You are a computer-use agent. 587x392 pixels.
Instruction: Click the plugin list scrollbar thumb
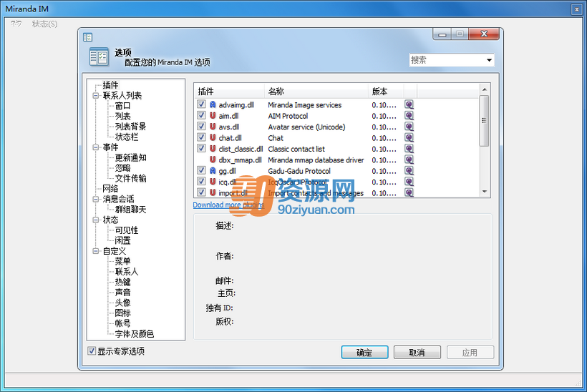coord(485,121)
